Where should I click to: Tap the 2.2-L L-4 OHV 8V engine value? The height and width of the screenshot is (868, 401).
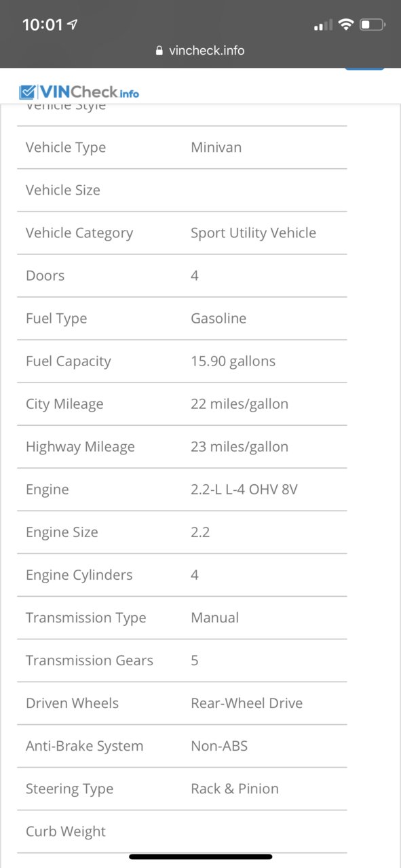pyautogui.click(x=244, y=489)
